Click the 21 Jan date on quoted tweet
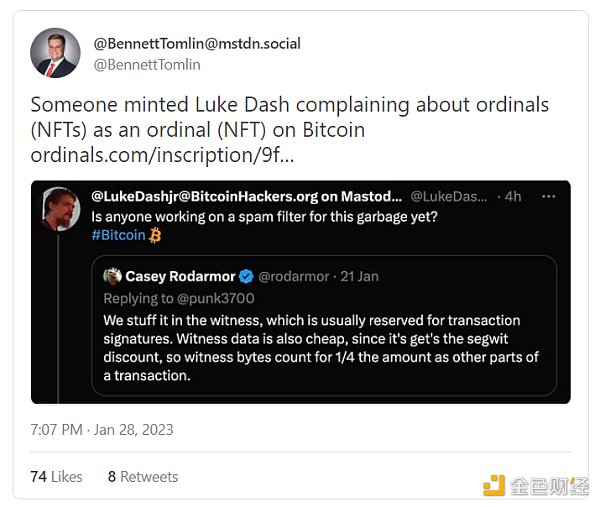This screenshot has width=600, height=507. (x=358, y=276)
